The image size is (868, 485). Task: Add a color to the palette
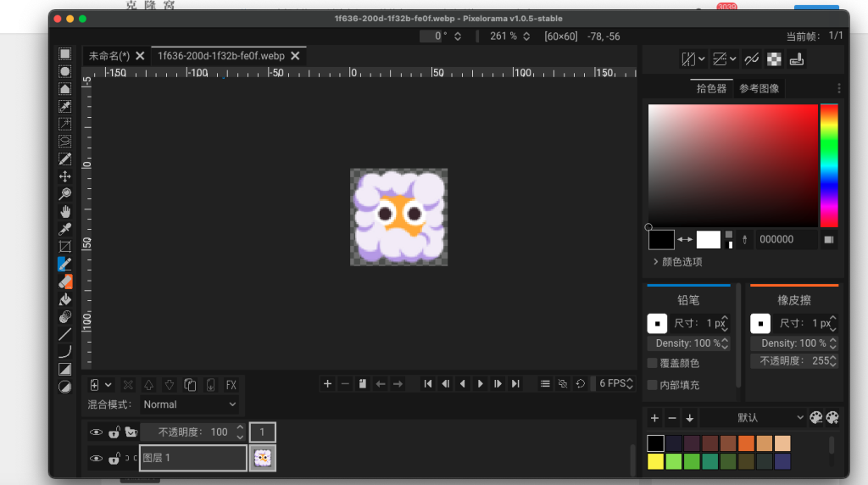654,418
